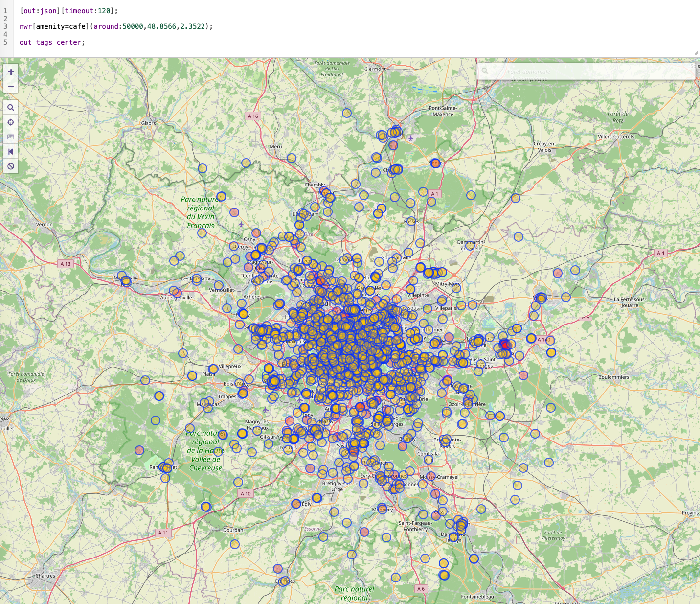Click the Achères town label
Viewport: 700px width, 604px height.
click(x=252, y=297)
